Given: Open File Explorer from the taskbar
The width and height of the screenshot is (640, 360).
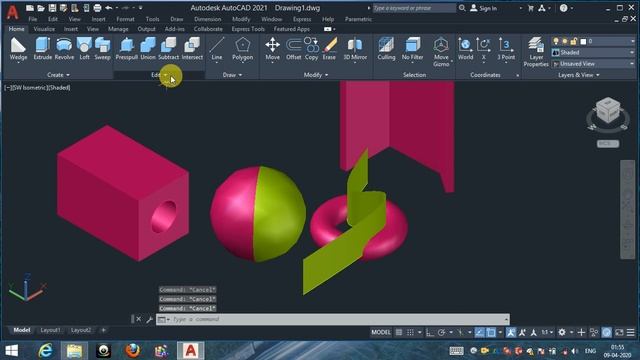Looking at the screenshot, I should click(x=74, y=351).
